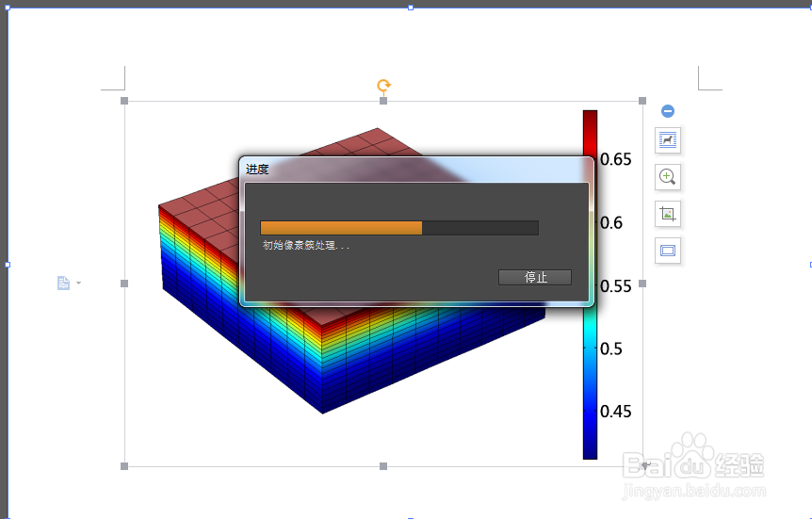812x519 pixels.
Task: Click the bottom-left resize handle of image
Action: point(124,466)
